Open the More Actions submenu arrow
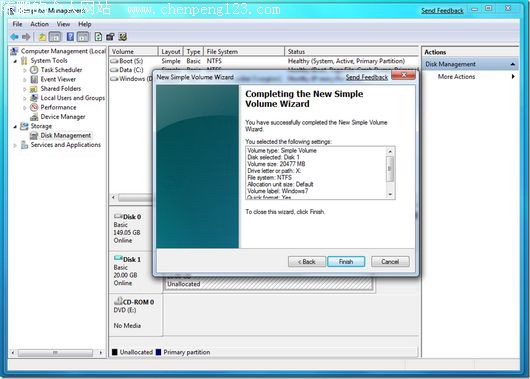This screenshot has height=379, width=530. (513, 76)
